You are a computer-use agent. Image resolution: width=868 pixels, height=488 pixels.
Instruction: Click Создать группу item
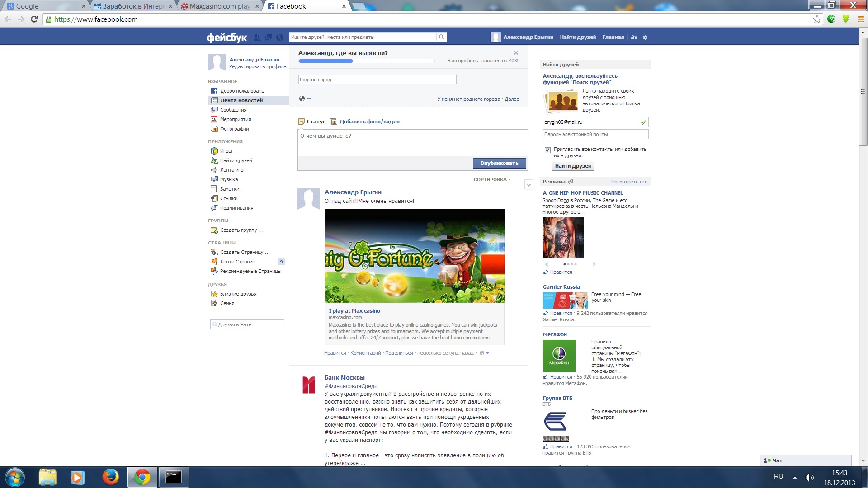[x=241, y=230]
